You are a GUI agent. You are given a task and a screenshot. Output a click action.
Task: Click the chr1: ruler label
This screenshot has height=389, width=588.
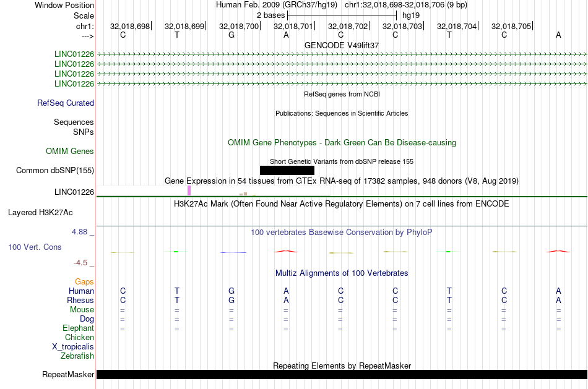(85, 26)
